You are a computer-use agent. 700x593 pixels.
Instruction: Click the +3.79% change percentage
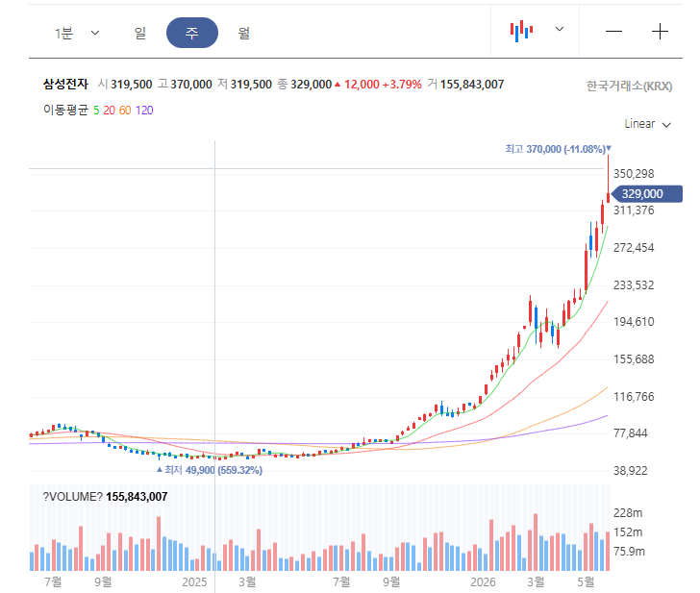click(x=402, y=85)
